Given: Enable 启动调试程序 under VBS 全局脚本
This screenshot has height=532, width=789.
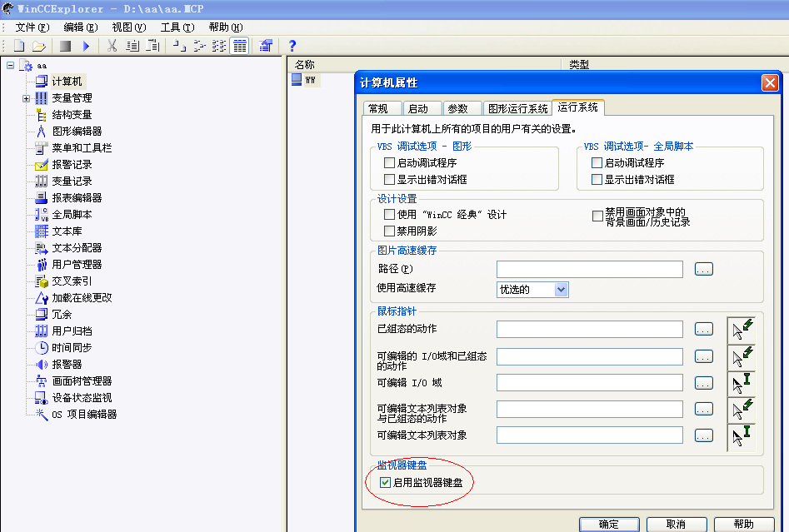Looking at the screenshot, I should 597,163.
